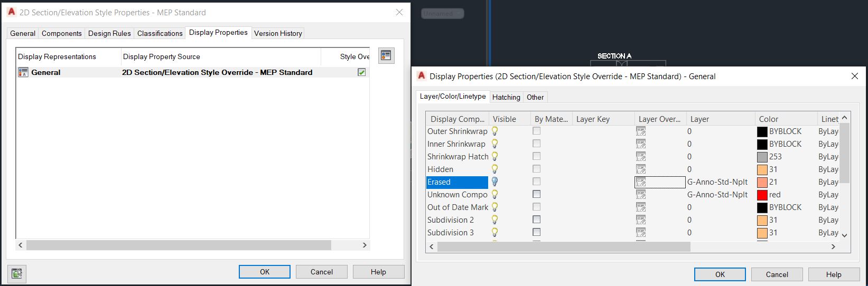Click the Layer Key column header
Image resolution: width=868 pixels, height=286 pixels.
point(603,119)
